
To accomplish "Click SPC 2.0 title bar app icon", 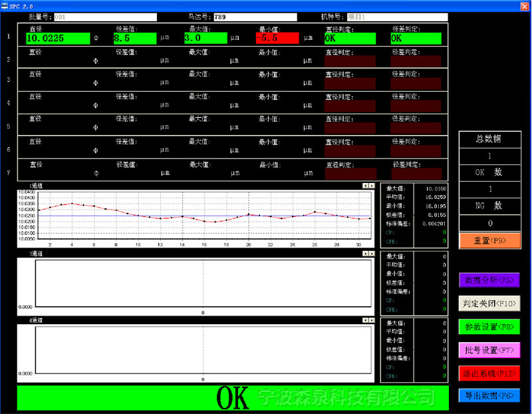I will pos(5,5).
